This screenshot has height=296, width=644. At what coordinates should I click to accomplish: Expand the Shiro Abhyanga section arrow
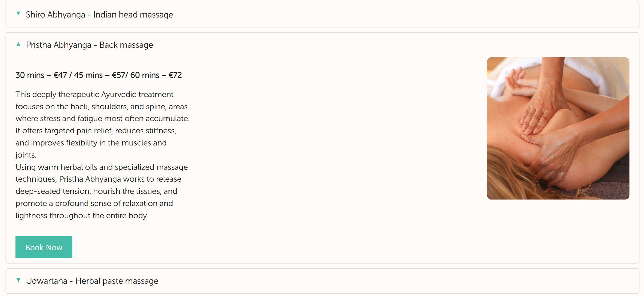(18, 14)
